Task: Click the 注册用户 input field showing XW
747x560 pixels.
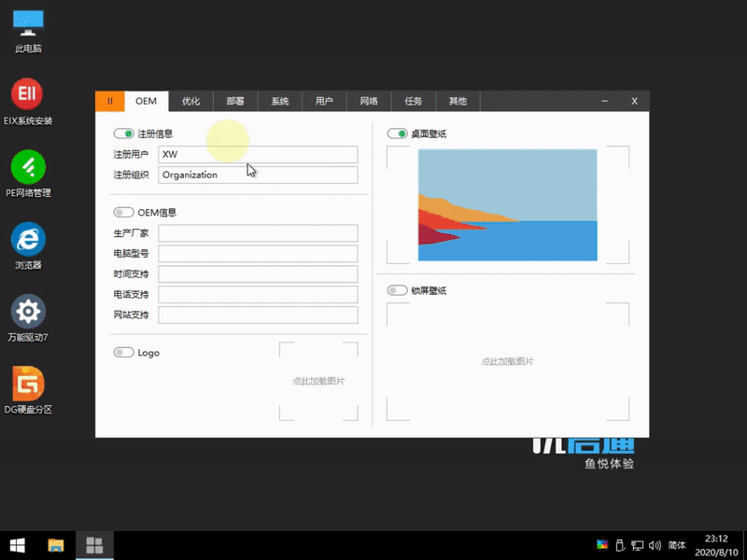Action: coord(258,154)
